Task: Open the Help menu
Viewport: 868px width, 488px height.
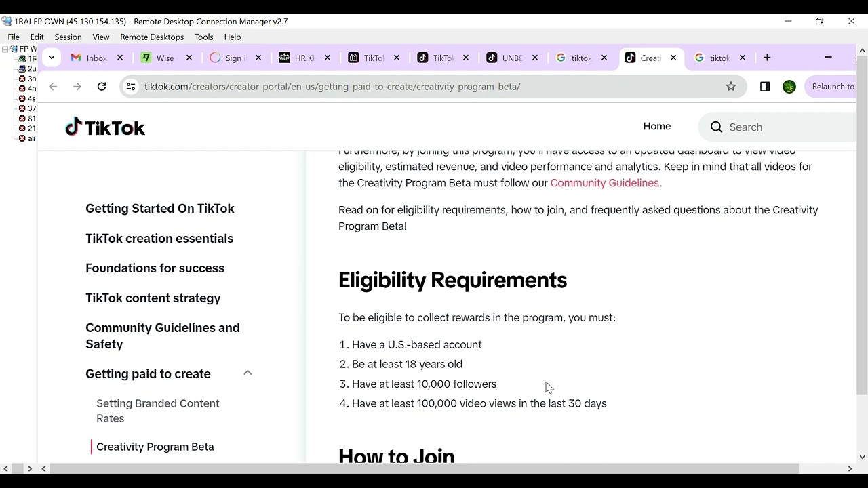Action: (233, 37)
